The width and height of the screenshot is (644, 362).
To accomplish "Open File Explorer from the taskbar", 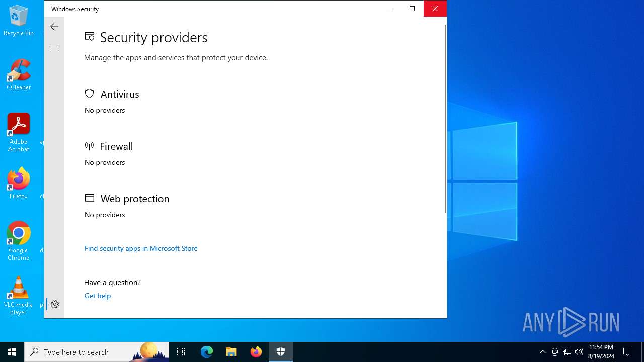I will (x=231, y=352).
